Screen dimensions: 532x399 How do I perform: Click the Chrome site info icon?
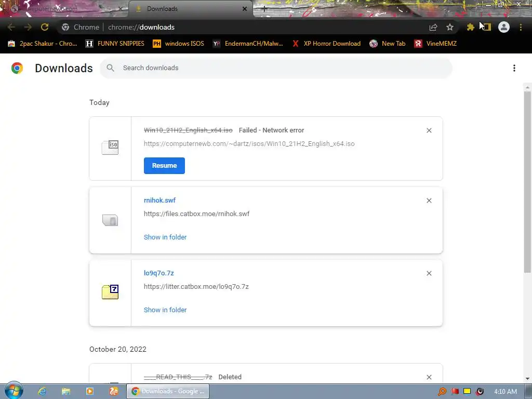pos(65,27)
